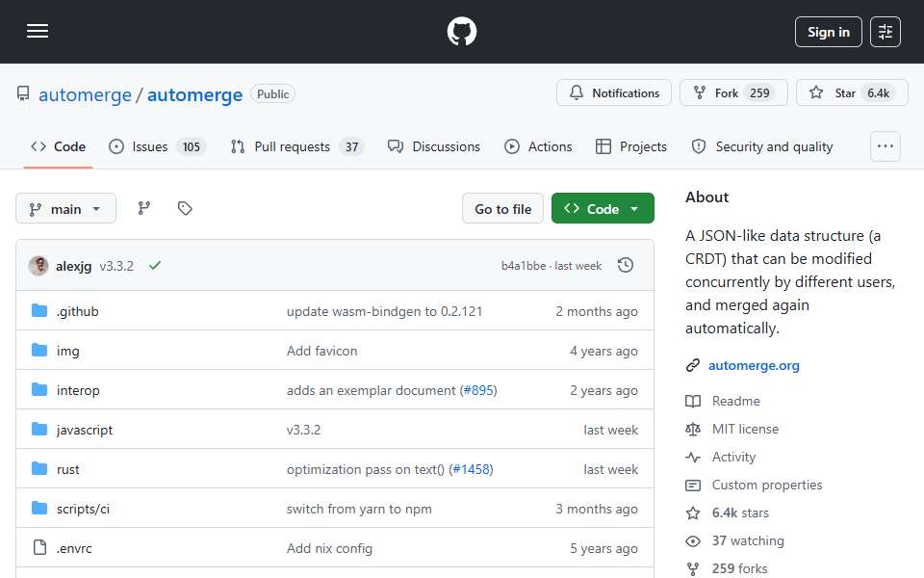Click the scripts/ci folder icon
The image size is (924, 578).
pyautogui.click(x=39, y=508)
